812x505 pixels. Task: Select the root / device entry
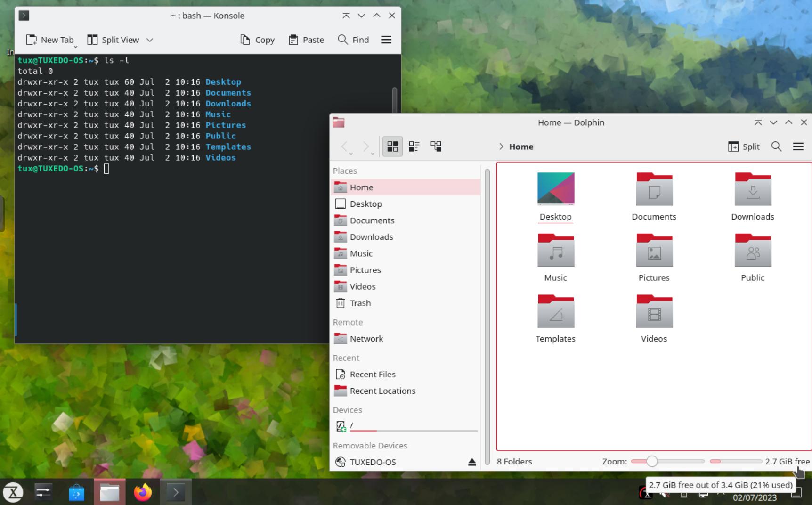(406, 426)
